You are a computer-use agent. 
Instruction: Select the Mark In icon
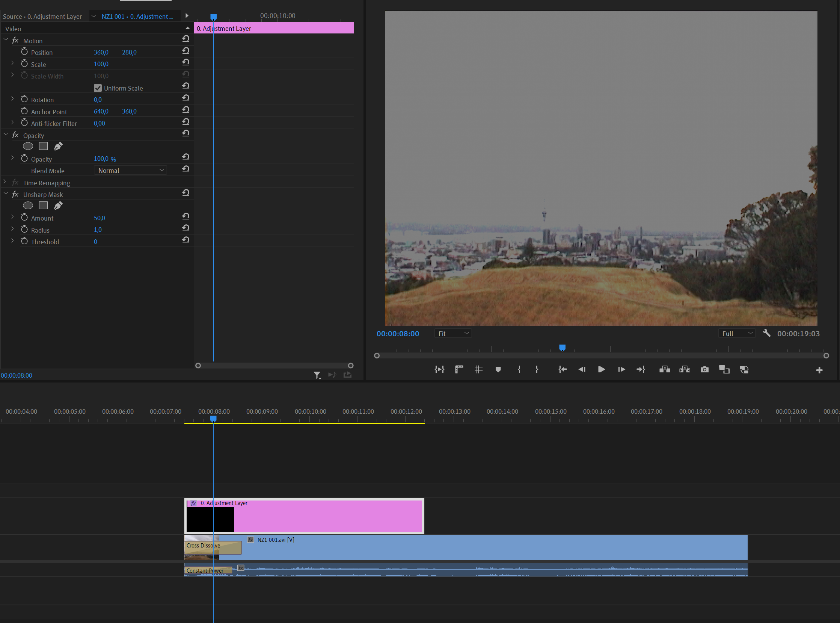tap(519, 370)
